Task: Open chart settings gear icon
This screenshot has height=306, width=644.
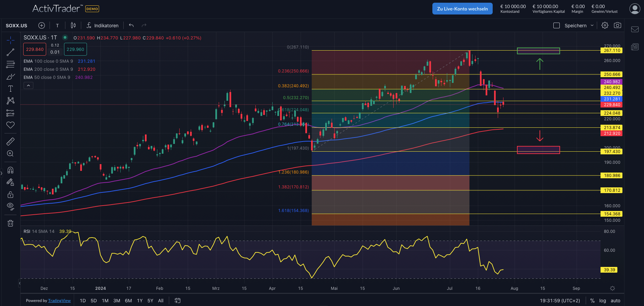Action: 605,26
